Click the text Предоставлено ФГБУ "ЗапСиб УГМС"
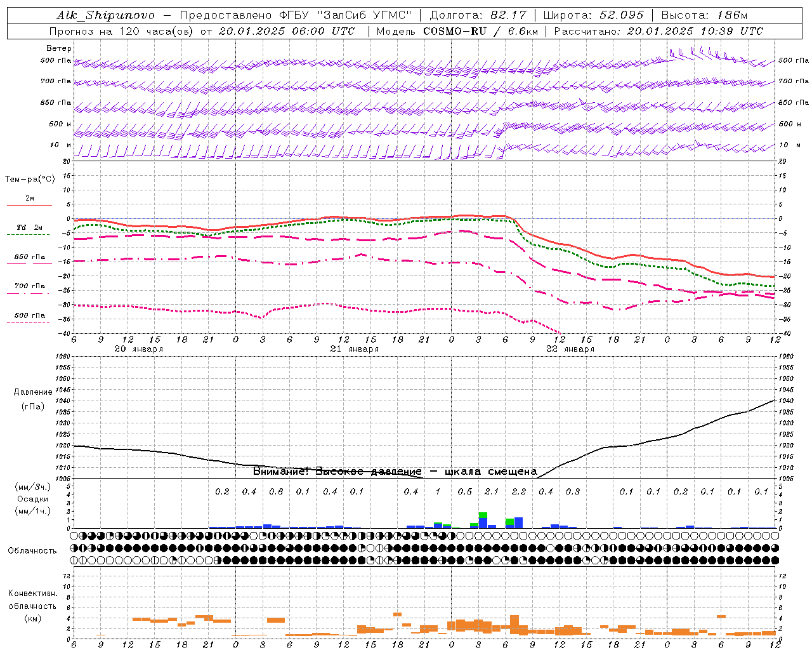Image resolution: width=812 pixels, height=650 pixels. tap(296, 15)
